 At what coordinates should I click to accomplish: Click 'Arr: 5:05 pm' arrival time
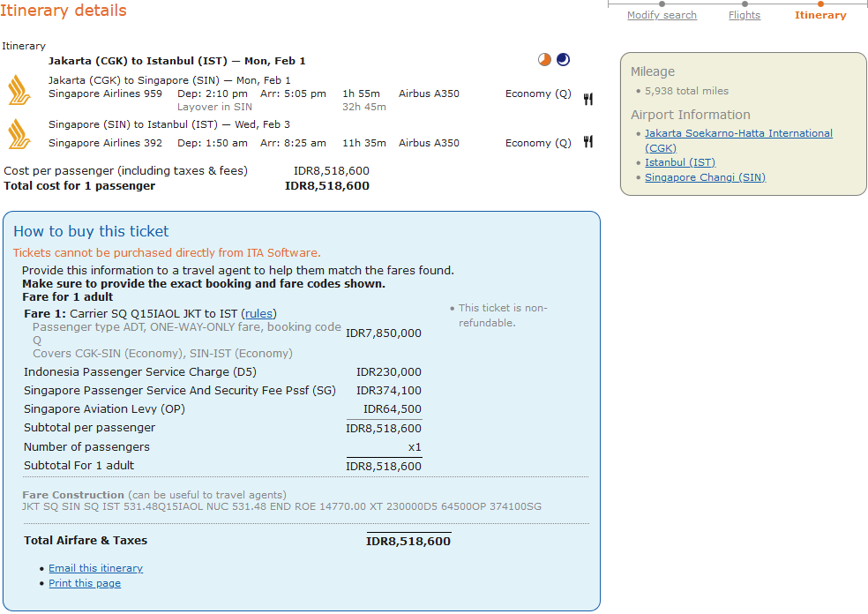point(293,94)
